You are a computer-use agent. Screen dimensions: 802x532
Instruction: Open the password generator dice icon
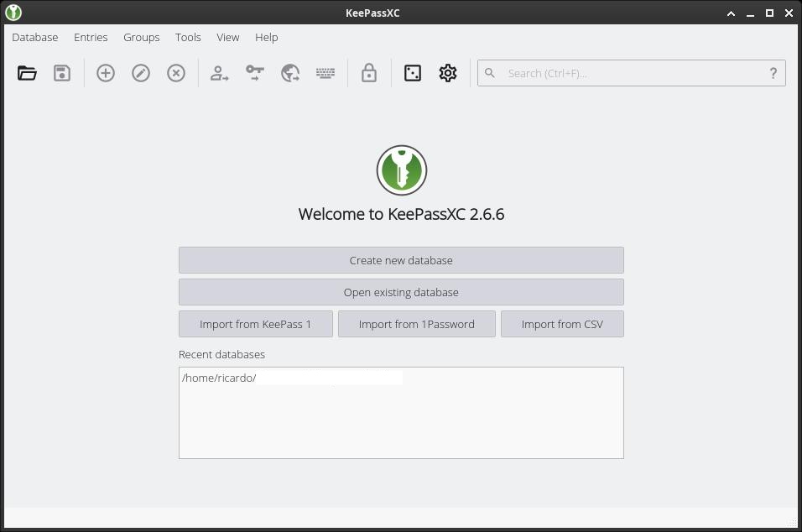tap(412, 73)
